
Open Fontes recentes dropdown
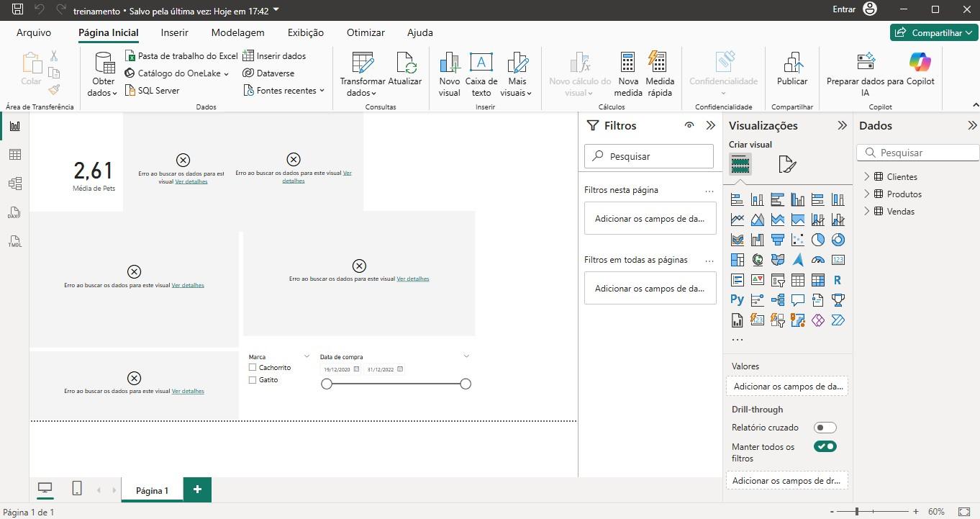(284, 91)
